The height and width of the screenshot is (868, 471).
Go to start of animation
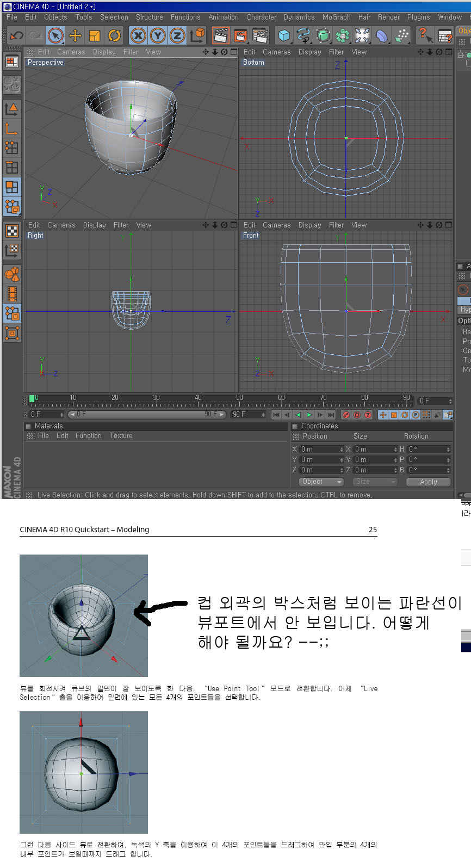pyautogui.click(x=276, y=415)
